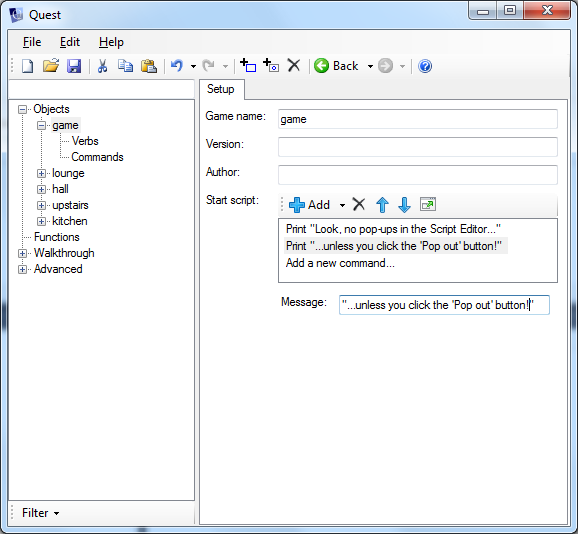The height and width of the screenshot is (534, 578).
Task: Select Objects root in the tree
Action: pyautogui.click(x=51, y=109)
